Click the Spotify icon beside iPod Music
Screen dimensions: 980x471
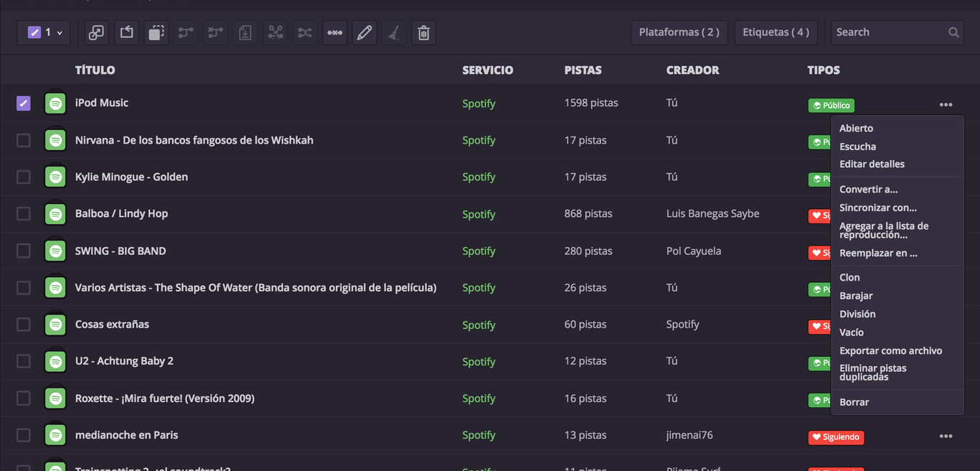pyautogui.click(x=55, y=103)
